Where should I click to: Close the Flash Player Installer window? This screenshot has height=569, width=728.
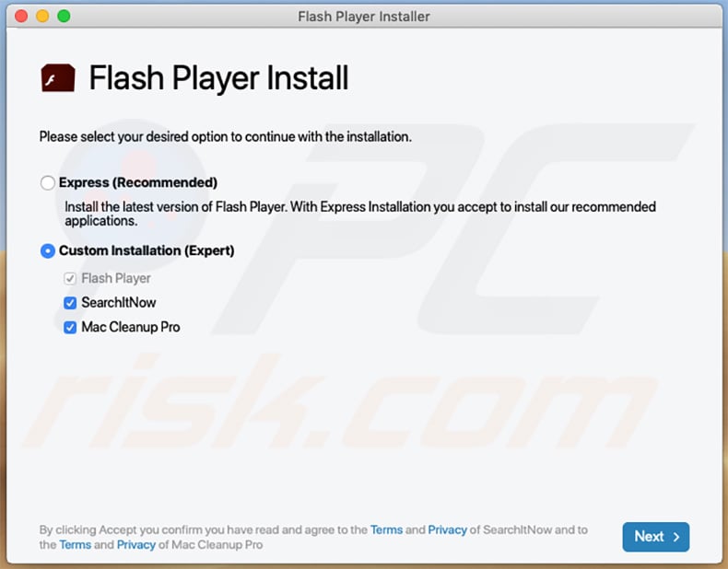pos(21,17)
